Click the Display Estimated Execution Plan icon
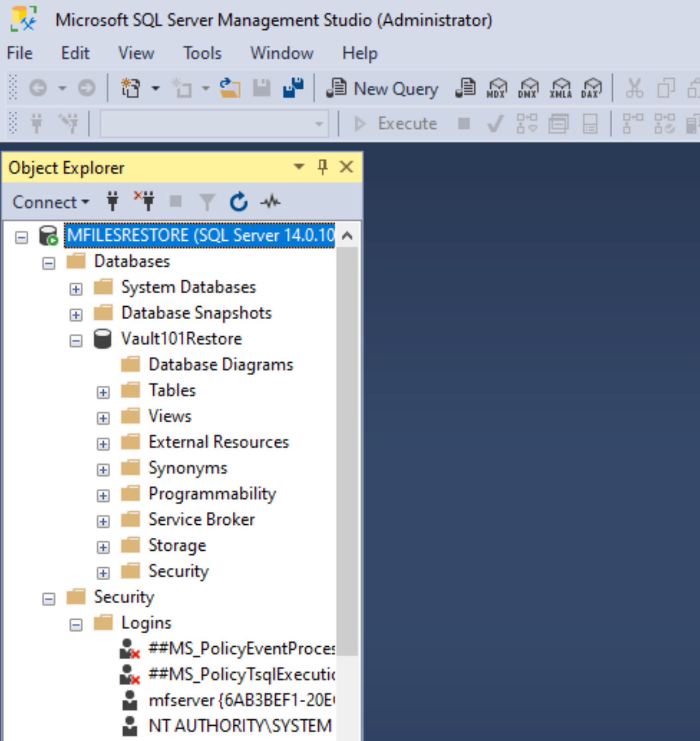 (527, 123)
